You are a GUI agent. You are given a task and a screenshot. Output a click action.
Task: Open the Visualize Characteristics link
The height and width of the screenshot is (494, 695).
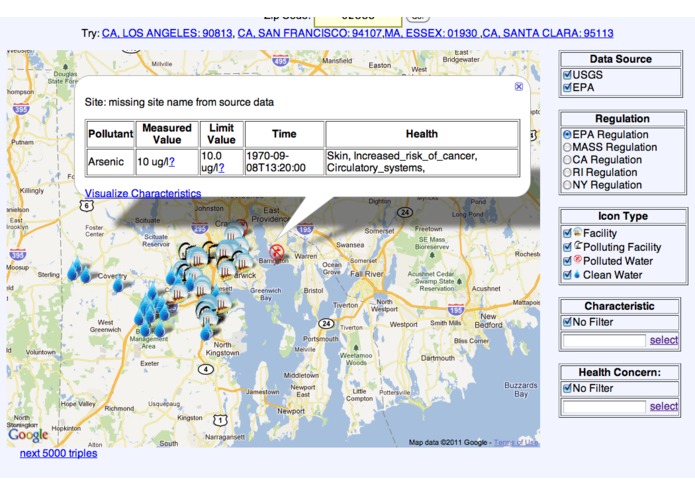pyautogui.click(x=143, y=194)
